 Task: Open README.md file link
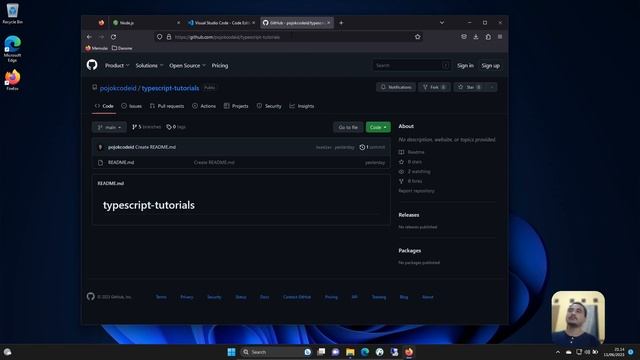click(x=121, y=162)
